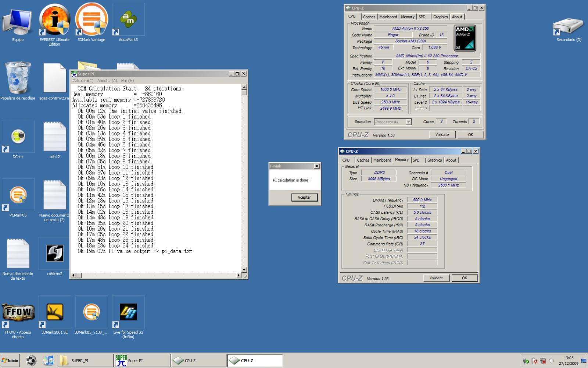Click Aceptar in the Finish dialog
The width and height of the screenshot is (588, 368).
click(304, 197)
